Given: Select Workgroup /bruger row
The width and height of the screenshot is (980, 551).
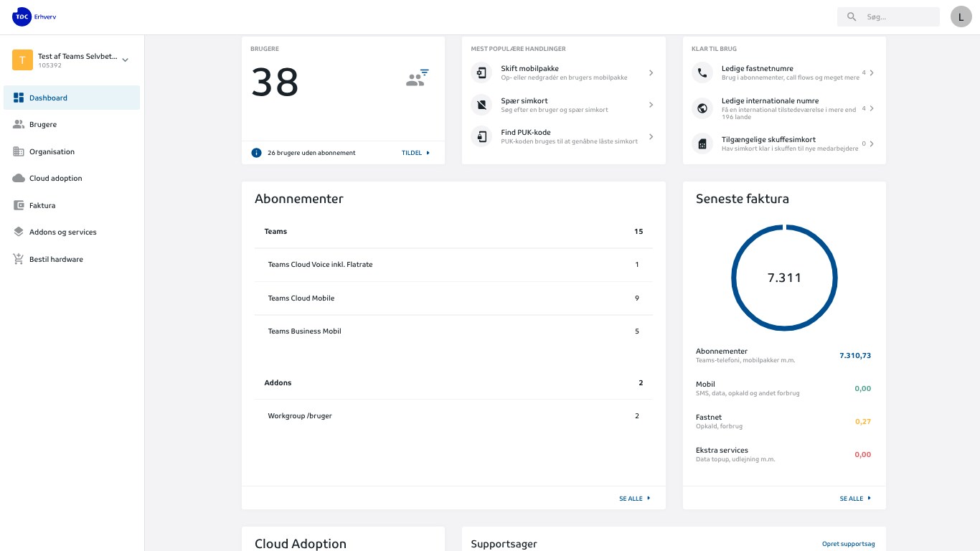Looking at the screenshot, I should (453, 416).
